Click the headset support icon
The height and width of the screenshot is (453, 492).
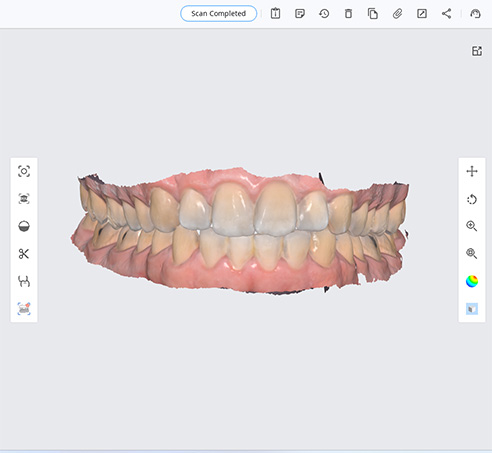pos(475,14)
